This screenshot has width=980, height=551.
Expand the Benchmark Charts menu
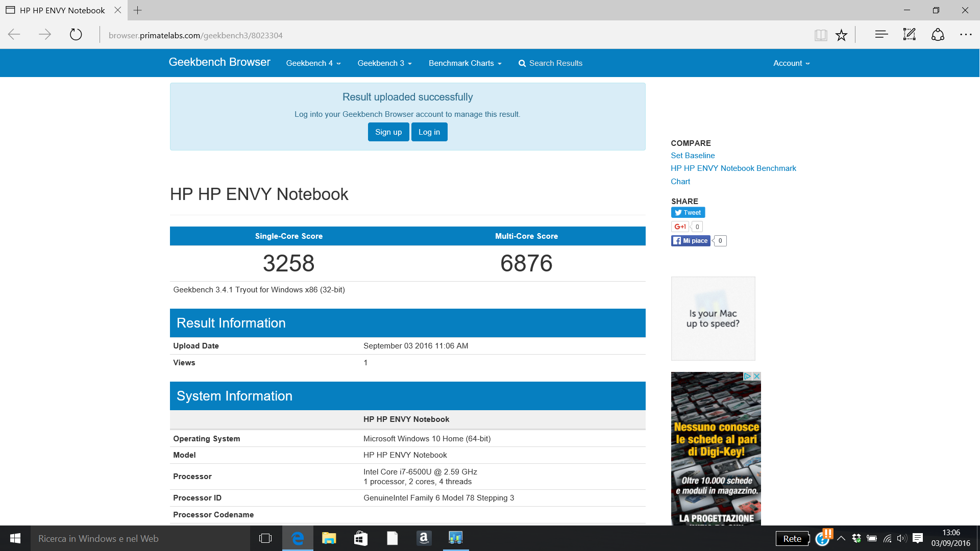click(x=465, y=63)
